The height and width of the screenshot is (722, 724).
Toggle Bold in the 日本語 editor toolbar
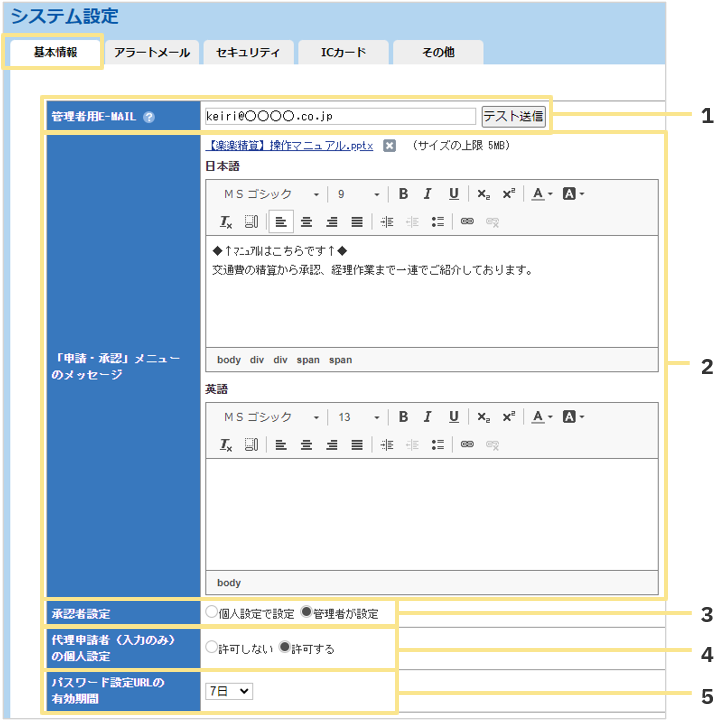click(x=403, y=194)
